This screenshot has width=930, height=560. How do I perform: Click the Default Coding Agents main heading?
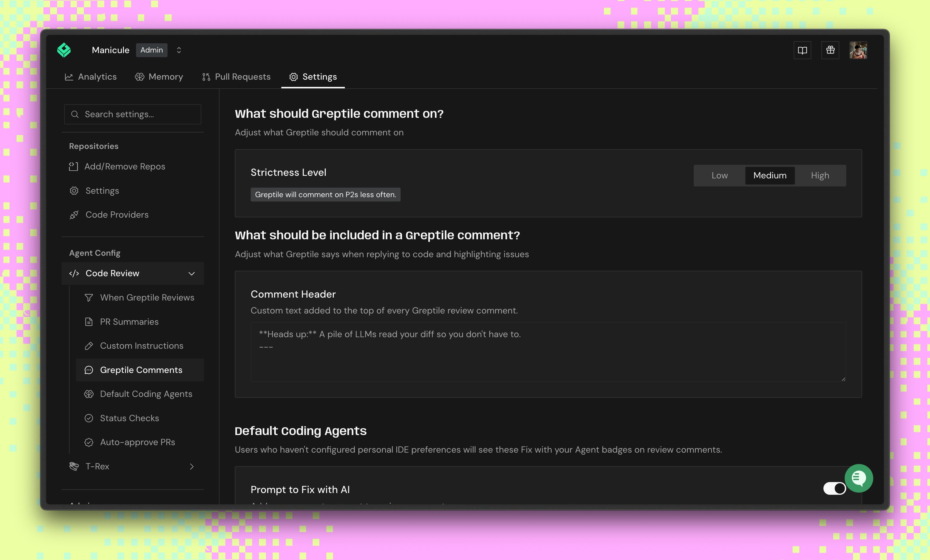[x=300, y=431]
